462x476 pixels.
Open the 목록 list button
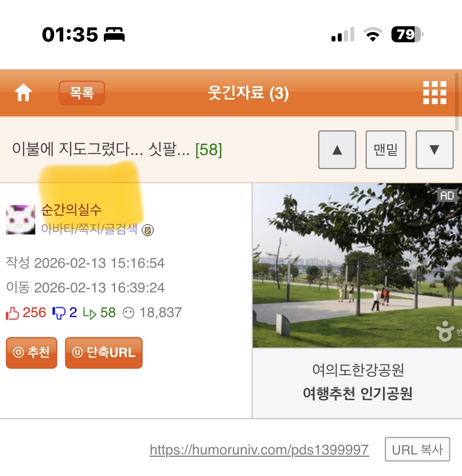coord(82,93)
